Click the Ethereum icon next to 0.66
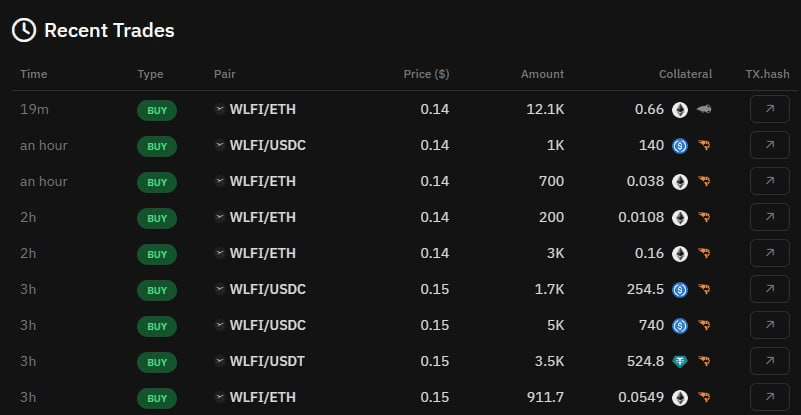Image resolution: width=801 pixels, height=415 pixels. (679, 109)
